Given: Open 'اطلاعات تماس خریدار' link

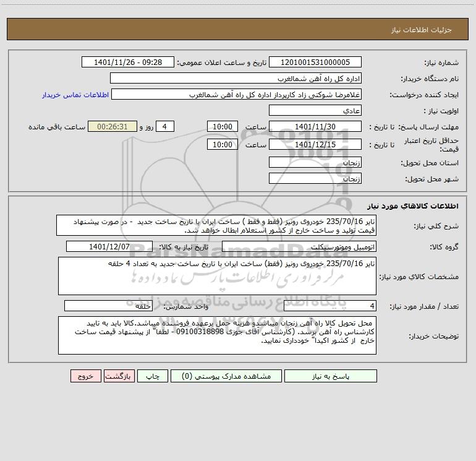Looking at the screenshot, I should pyautogui.click(x=75, y=95).
